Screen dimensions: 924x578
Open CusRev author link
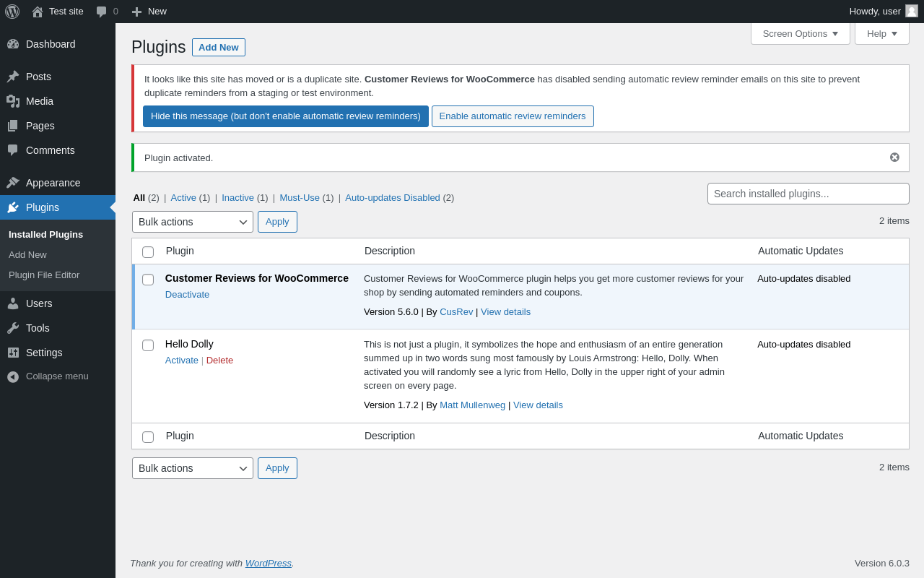tap(456, 312)
